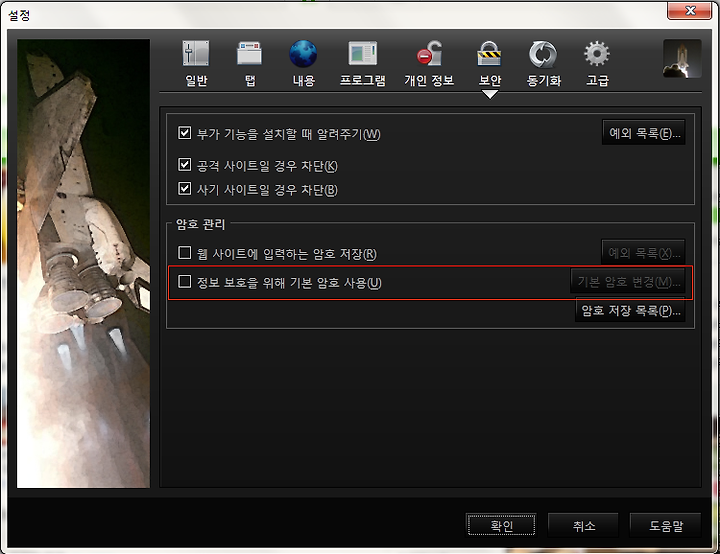Enable 정보 보호을 위해 기본 암호 사용 checkbox
Image resolution: width=720 pixels, height=554 pixels.
185,281
